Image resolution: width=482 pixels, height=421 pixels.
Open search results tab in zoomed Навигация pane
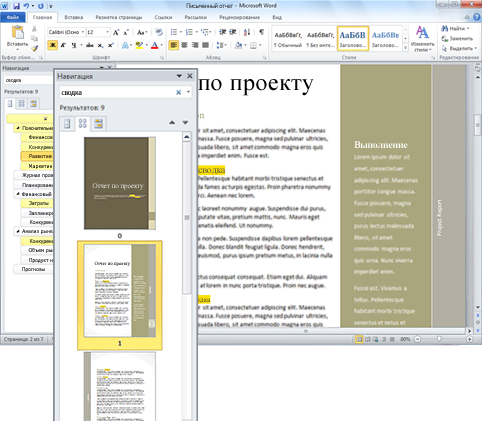tap(98, 124)
